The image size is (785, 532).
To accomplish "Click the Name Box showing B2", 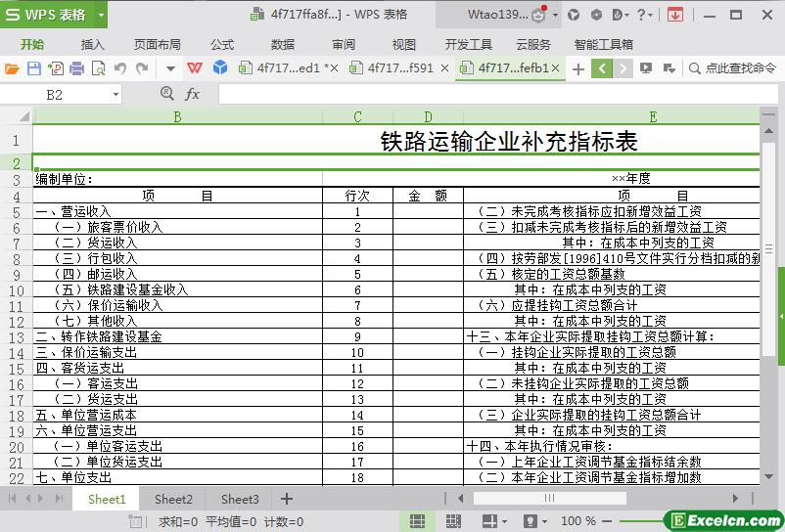I will click(55, 95).
